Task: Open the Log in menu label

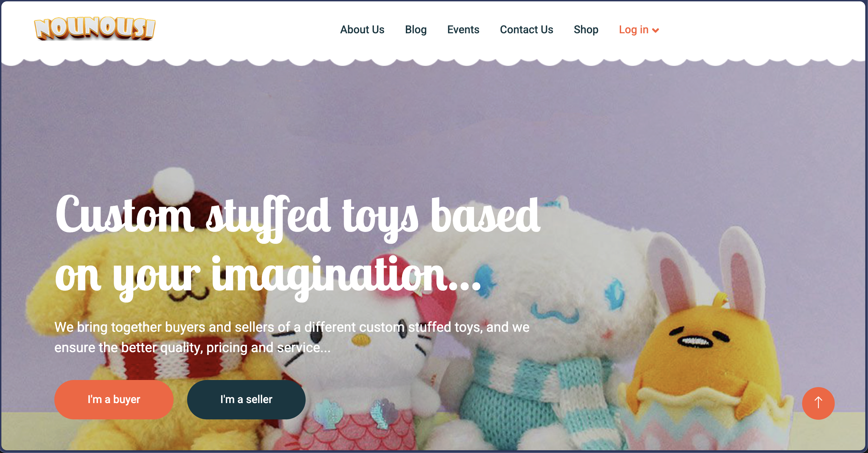Action: tap(634, 30)
